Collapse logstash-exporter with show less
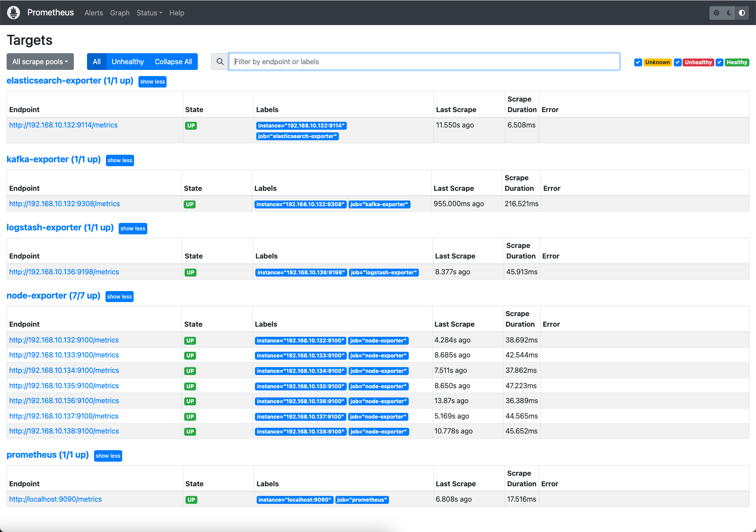The image size is (756, 532). click(x=133, y=229)
